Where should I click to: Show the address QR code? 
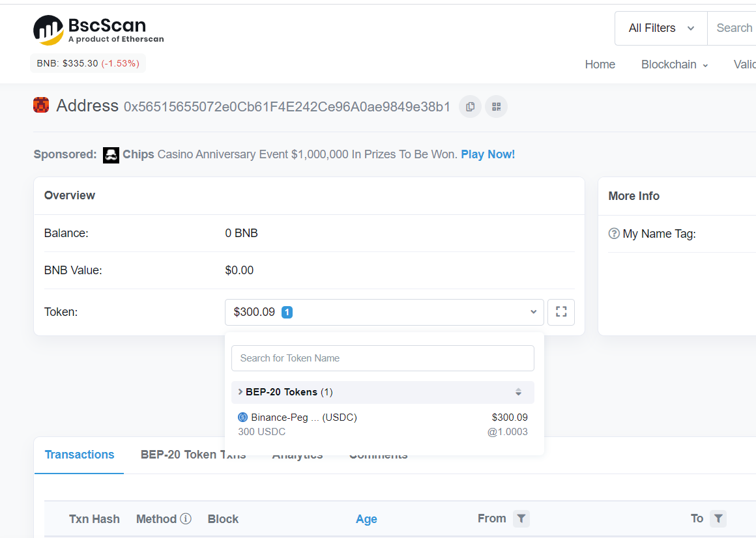click(496, 106)
